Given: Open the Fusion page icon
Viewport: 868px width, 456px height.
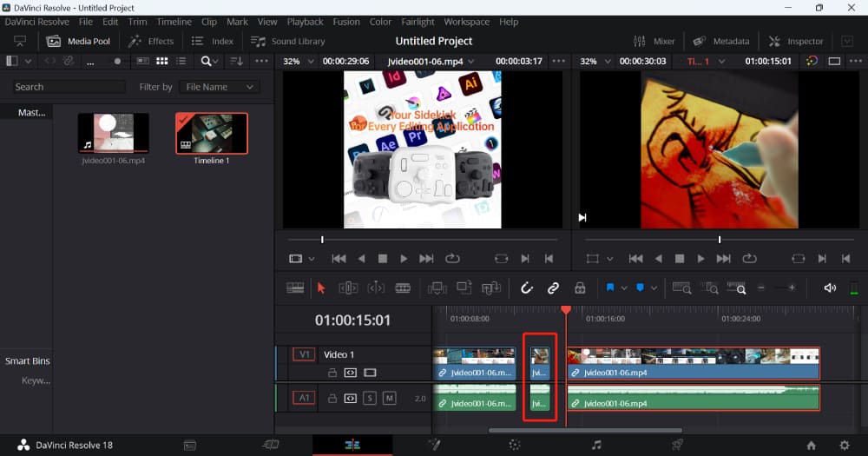Looking at the screenshot, I should pyautogui.click(x=435, y=445).
